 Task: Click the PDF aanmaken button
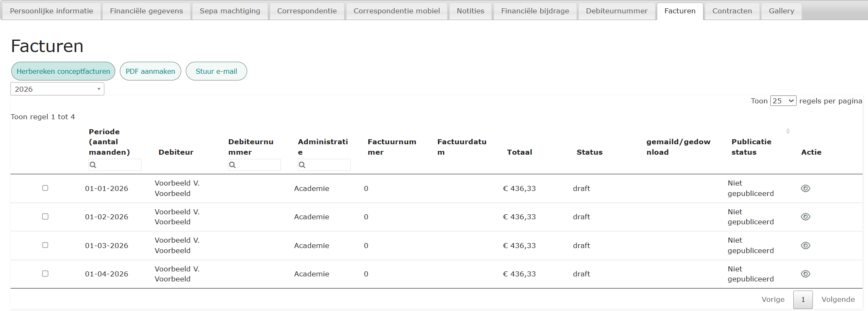click(150, 71)
